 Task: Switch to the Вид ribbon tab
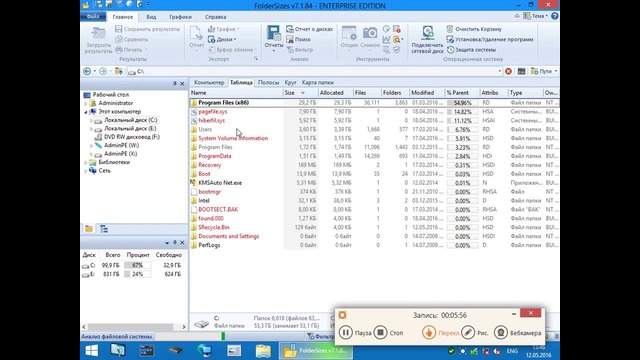(x=151, y=17)
